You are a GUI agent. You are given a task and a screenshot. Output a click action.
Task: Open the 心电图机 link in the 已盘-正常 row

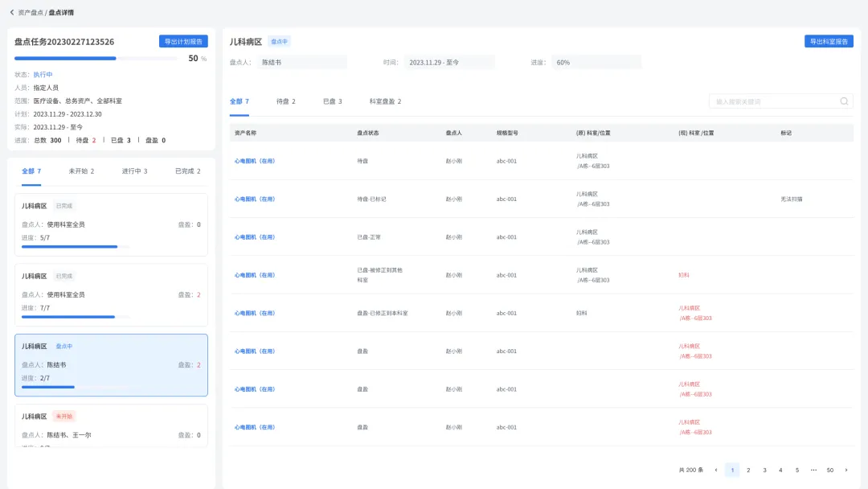[255, 237]
